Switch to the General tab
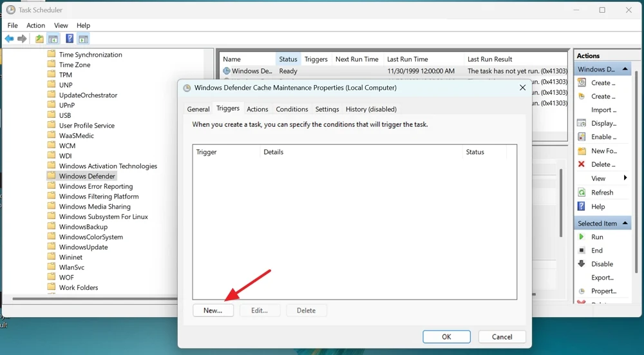 (x=198, y=110)
